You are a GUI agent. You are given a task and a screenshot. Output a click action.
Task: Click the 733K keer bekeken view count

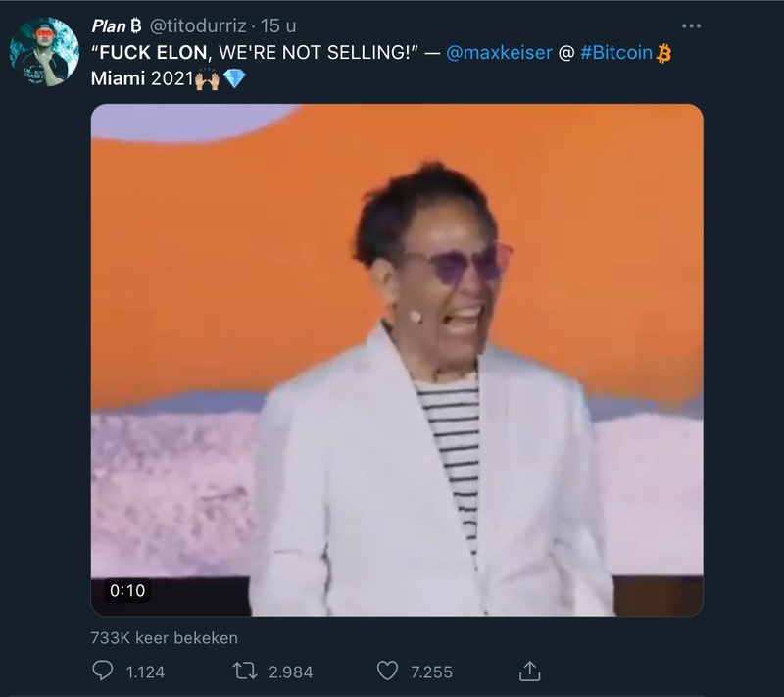[x=164, y=638]
